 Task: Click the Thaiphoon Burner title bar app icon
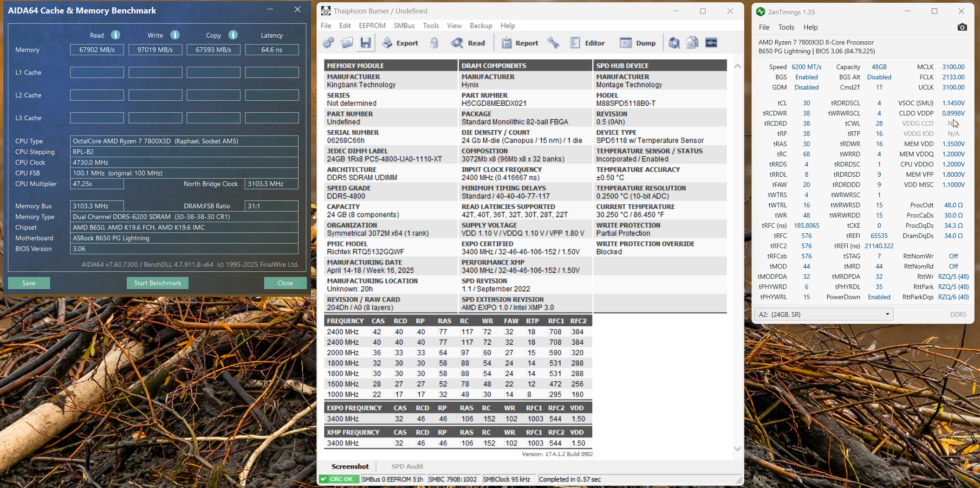point(326,11)
